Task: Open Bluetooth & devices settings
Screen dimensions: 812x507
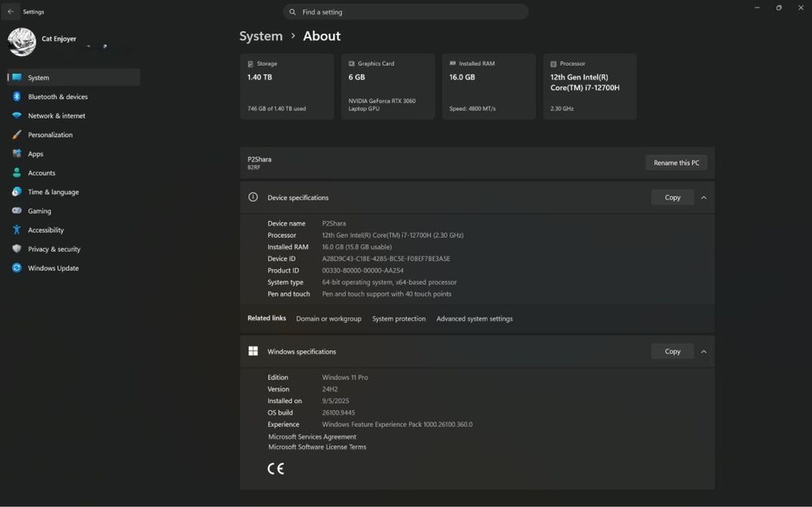Action: tap(74, 97)
